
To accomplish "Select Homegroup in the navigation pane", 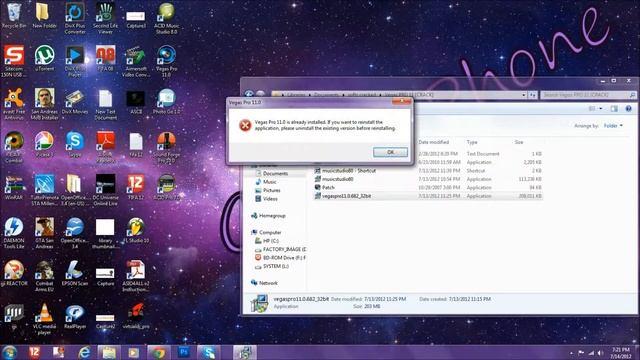I will click(272, 216).
